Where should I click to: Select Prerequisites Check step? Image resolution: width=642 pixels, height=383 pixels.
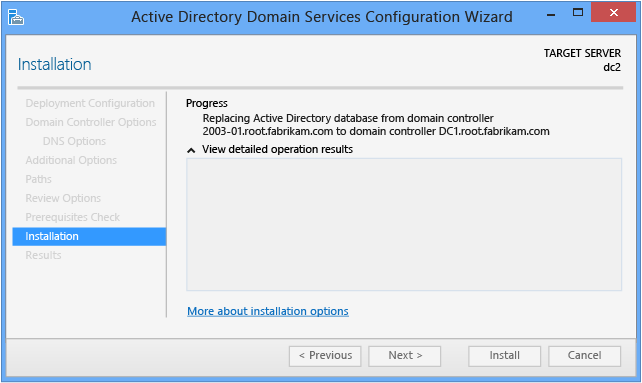(x=72, y=217)
